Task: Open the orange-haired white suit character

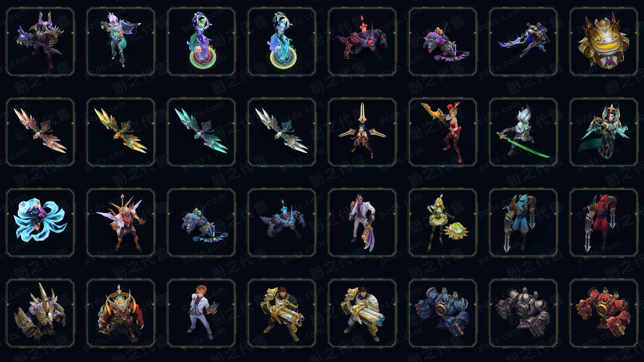Action: click(x=201, y=313)
